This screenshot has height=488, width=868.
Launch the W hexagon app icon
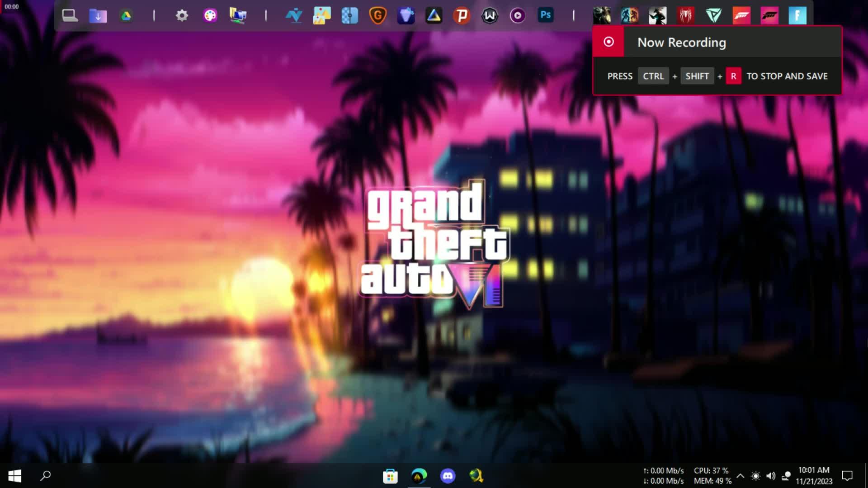coord(490,16)
